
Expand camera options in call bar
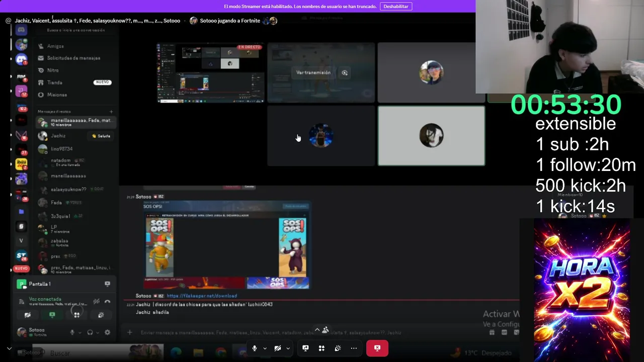point(288,348)
